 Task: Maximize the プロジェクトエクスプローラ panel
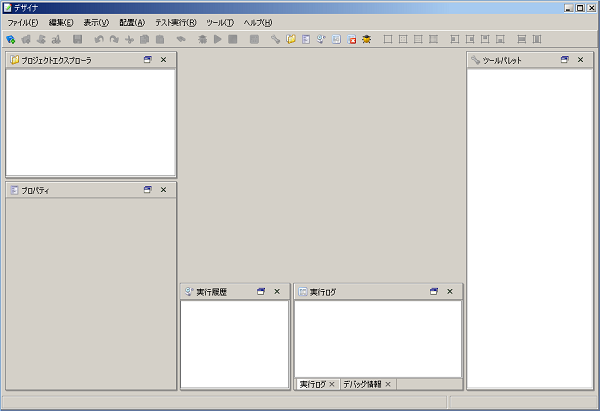pyautogui.click(x=147, y=60)
